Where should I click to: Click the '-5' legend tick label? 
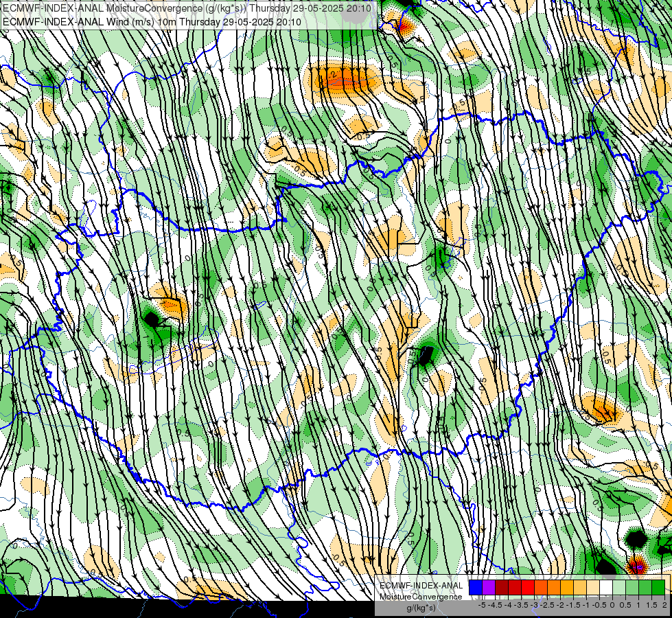482,605
